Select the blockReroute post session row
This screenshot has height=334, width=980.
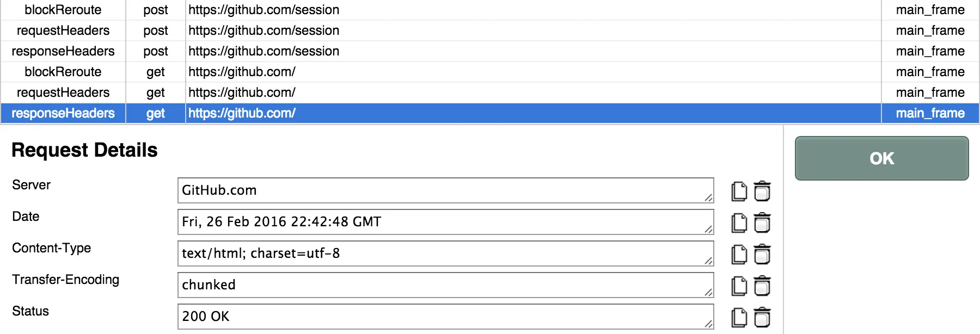[x=490, y=10]
